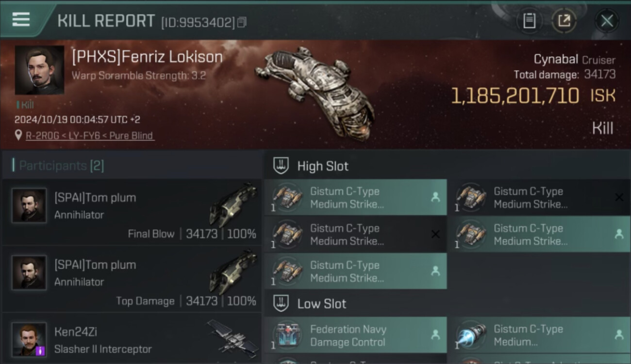631x364 pixels.
Task: Open Tom plum Top Damage entry
Action: pos(132,279)
